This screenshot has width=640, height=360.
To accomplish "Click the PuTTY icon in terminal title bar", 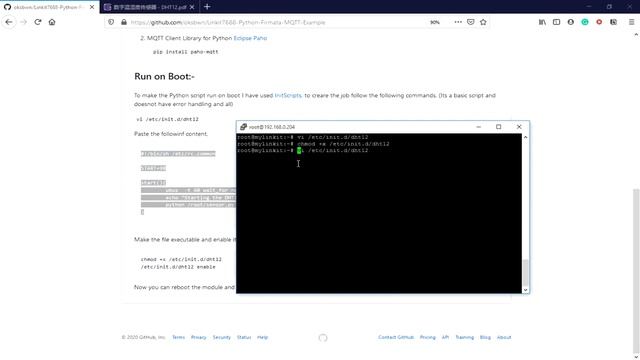I will 243,127.
